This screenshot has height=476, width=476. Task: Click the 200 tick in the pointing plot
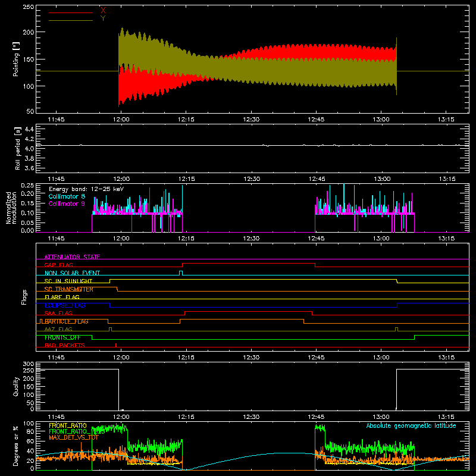28,32
